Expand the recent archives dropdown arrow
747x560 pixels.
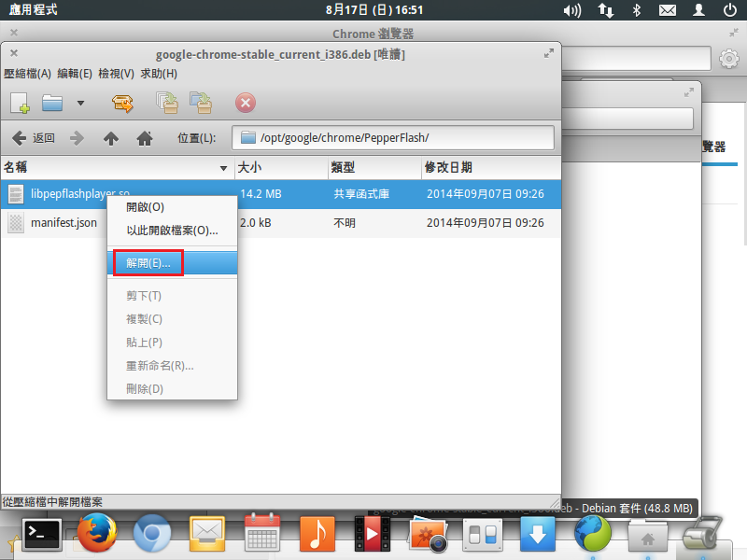[80, 103]
